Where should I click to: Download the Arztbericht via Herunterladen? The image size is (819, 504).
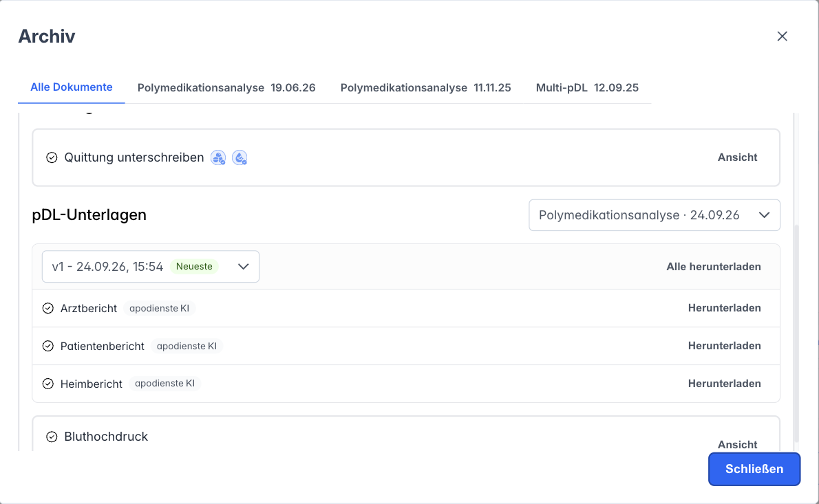(x=724, y=308)
